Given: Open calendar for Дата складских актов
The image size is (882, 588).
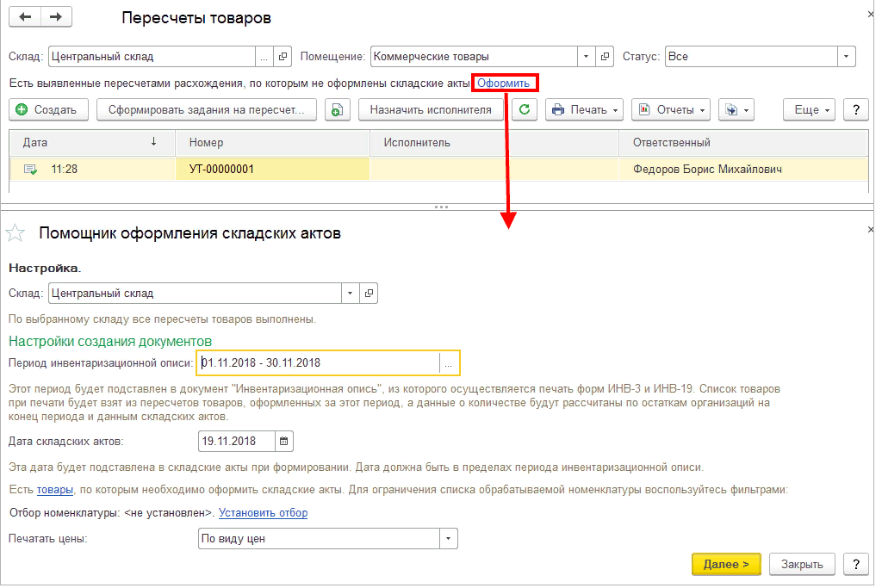Looking at the screenshot, I should point(284,442).
